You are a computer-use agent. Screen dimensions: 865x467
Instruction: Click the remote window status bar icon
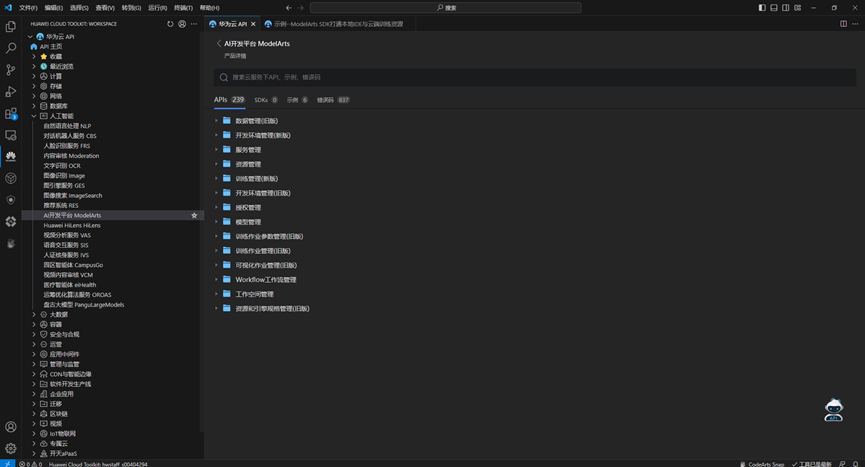coord(7,464)
